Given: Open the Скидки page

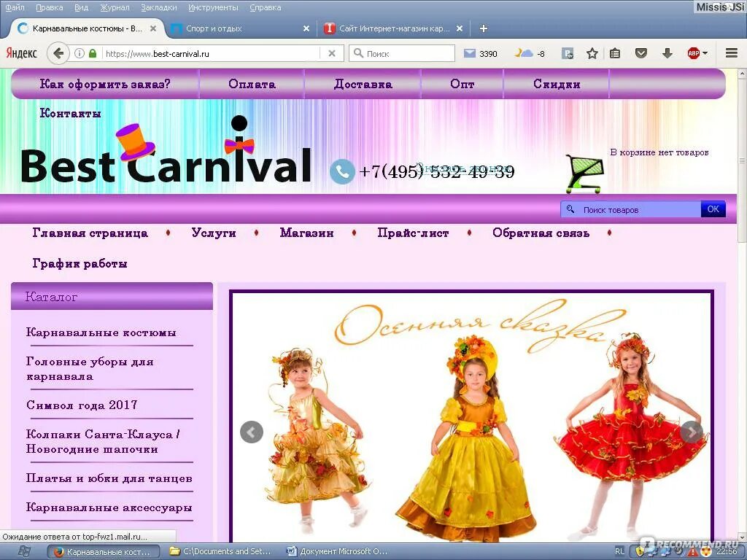Looking at the screenshot, I should pos(557,85).
